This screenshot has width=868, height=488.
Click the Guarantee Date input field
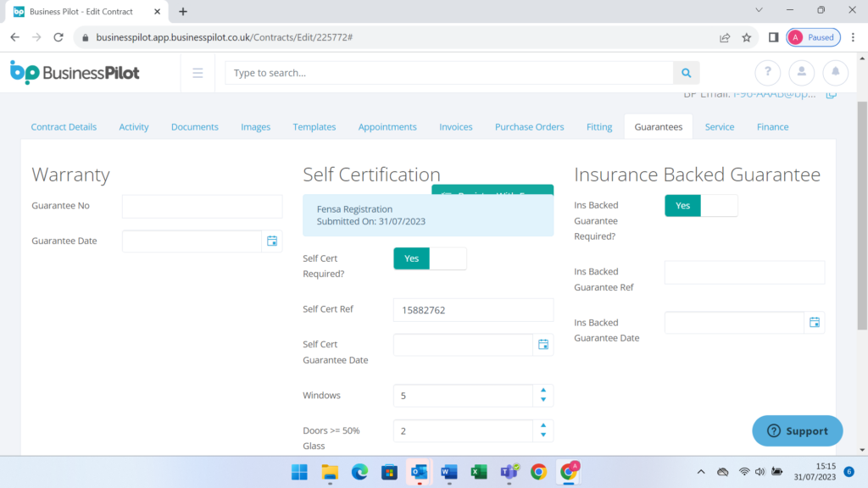[192, 241]
